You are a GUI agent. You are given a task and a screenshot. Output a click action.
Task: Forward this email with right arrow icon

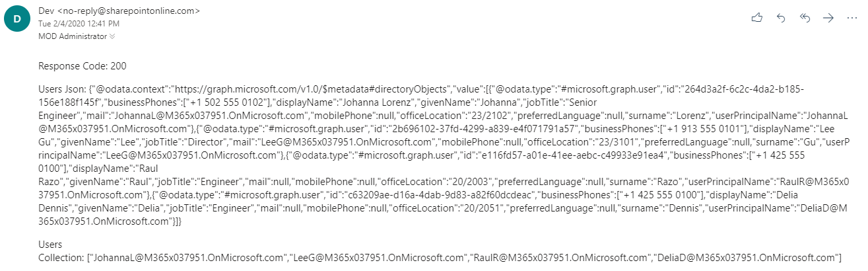point(828,19)
